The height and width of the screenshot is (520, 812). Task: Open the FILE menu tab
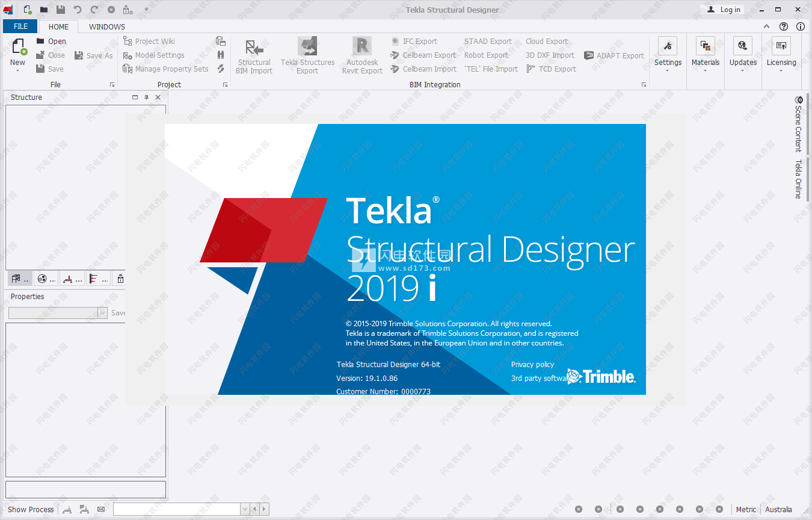click(x=20, y=26)
